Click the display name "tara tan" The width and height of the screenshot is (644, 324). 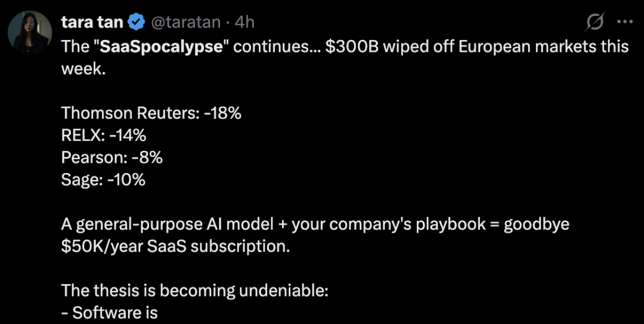coord(92,23)
